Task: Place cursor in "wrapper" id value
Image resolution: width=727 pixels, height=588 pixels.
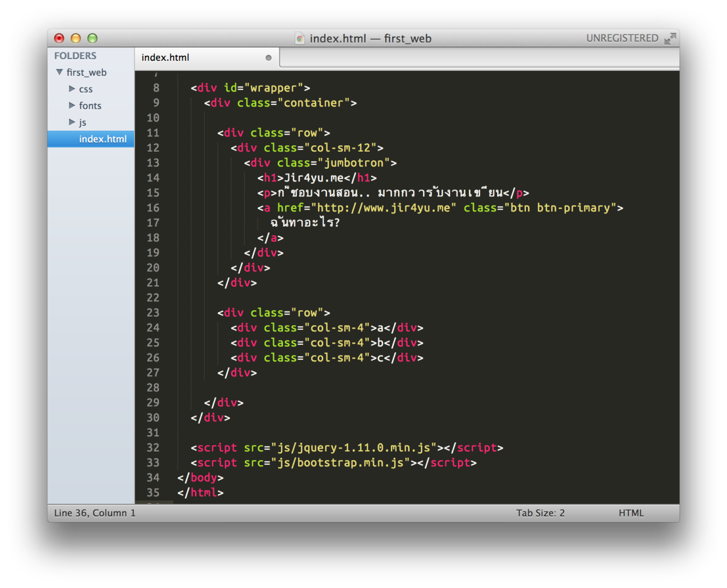Action: coord(274,88)
